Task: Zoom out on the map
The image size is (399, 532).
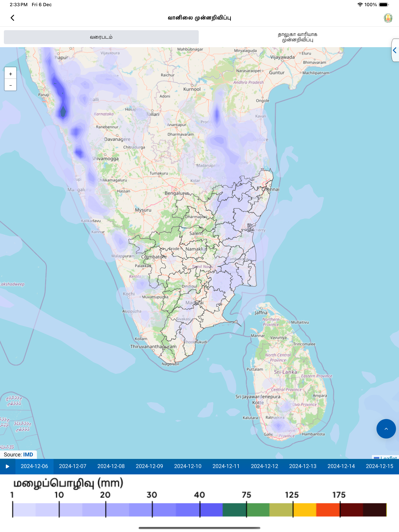Action: pos(10,85)
